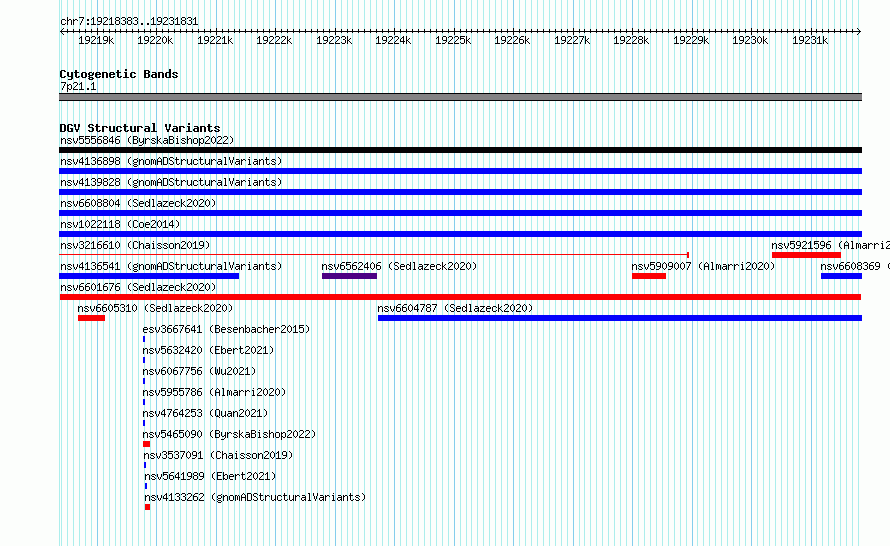Select the blue nsv6604787 variant bar
This screenshot has width=890, height=546.
[620, 318]
